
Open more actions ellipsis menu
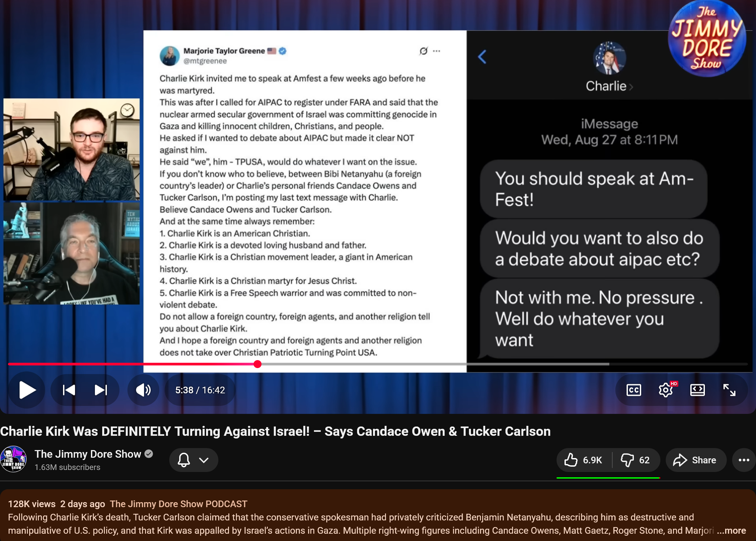point(744,460)
